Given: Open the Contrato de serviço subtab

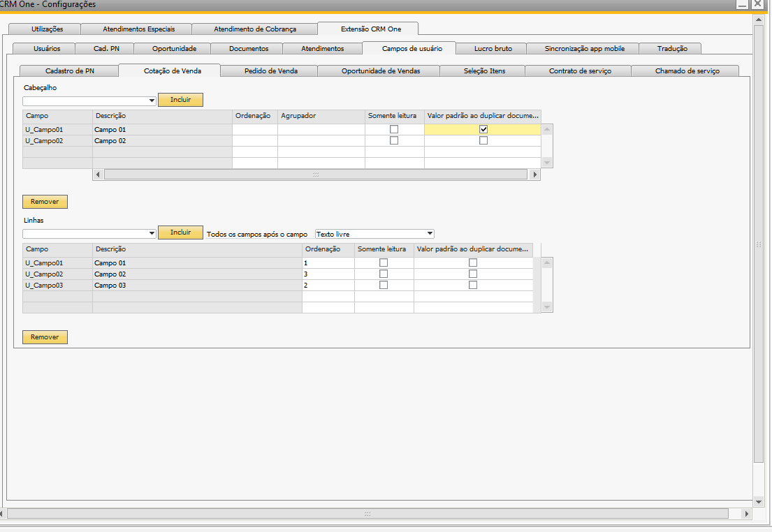Looking at the screenshot, I should [580, 71].
